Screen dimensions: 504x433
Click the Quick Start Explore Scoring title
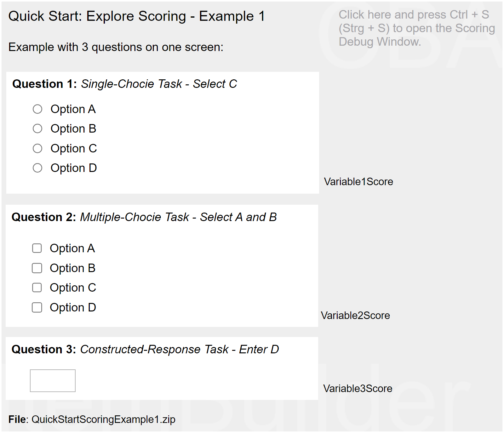click(137, 16)
